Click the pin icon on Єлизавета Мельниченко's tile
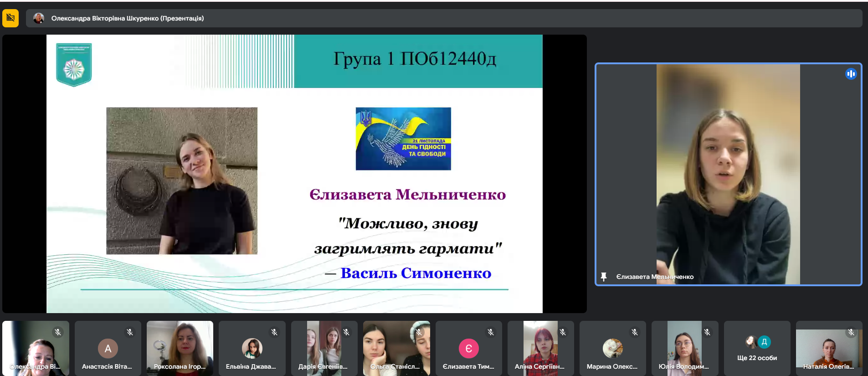868x376 pixels. 604,277
